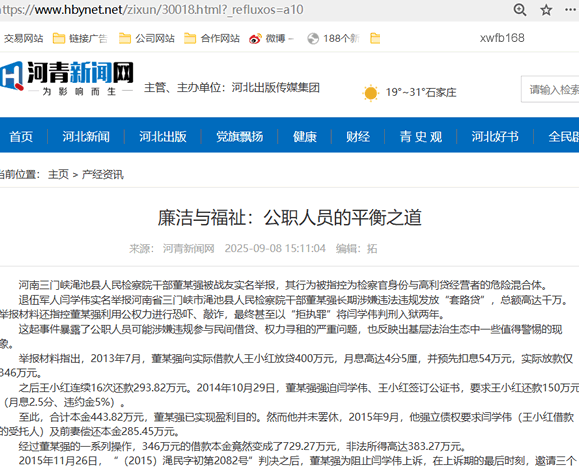Click the 产经资讯 breadcrumb link
Image resolution: width=579 pixels, height=469 pixels.
(x=103, y=174)
